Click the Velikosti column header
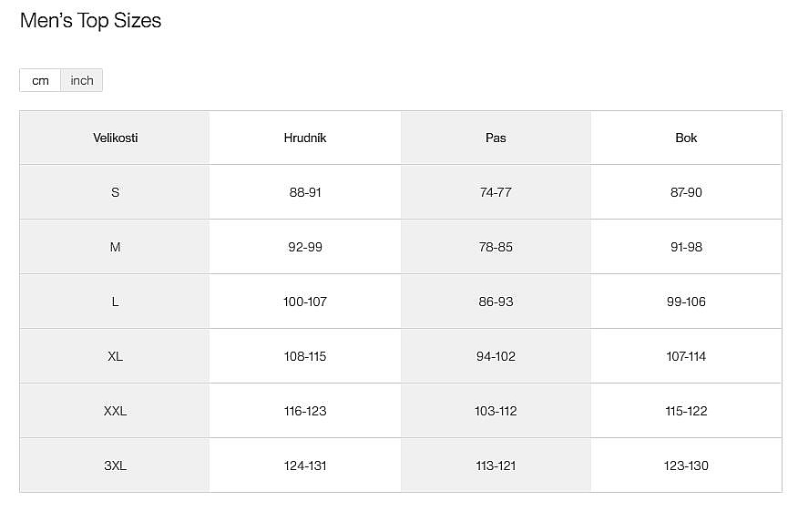The image size is (798, 532). pos(116,138)
